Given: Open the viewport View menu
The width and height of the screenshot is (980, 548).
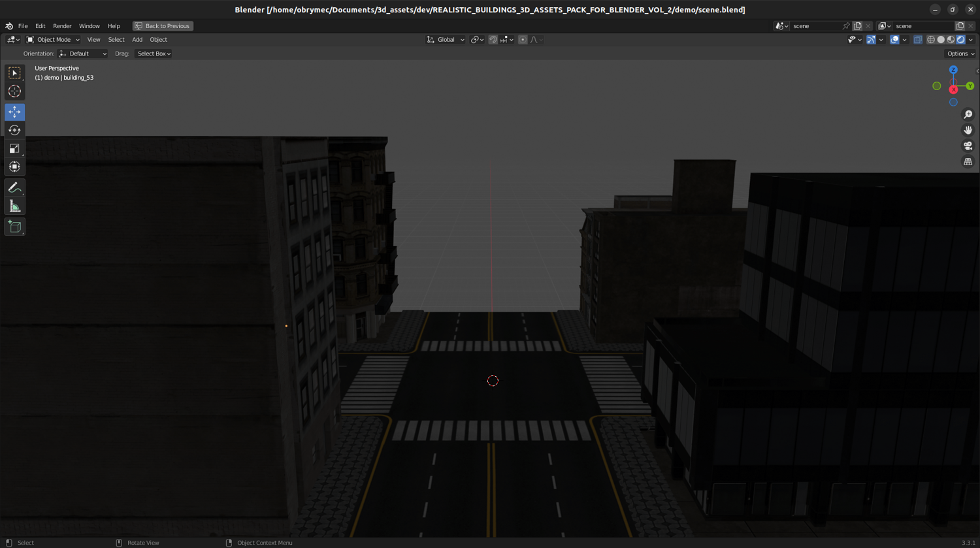Looking at the screenshot, I should [x=93, y=40].
